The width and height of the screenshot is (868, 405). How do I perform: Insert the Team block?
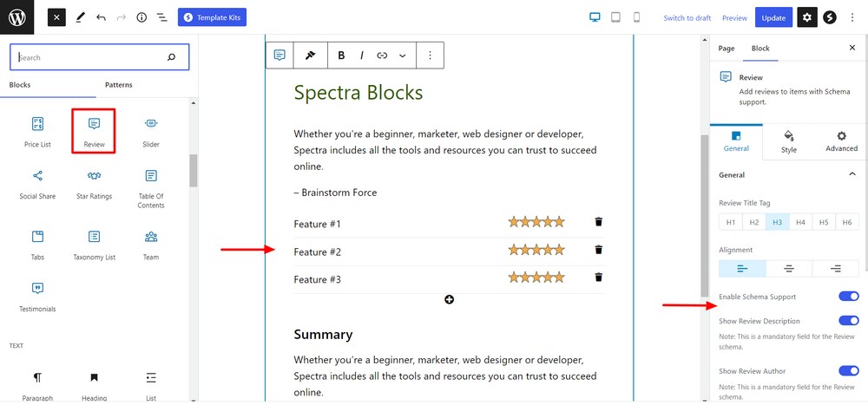click(150, 245)
